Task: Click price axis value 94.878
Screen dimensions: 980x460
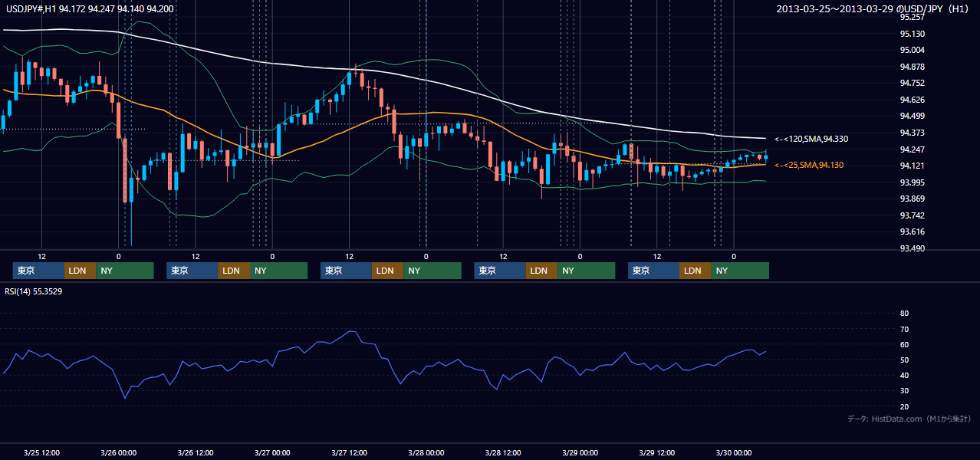Action: (912, 67)
